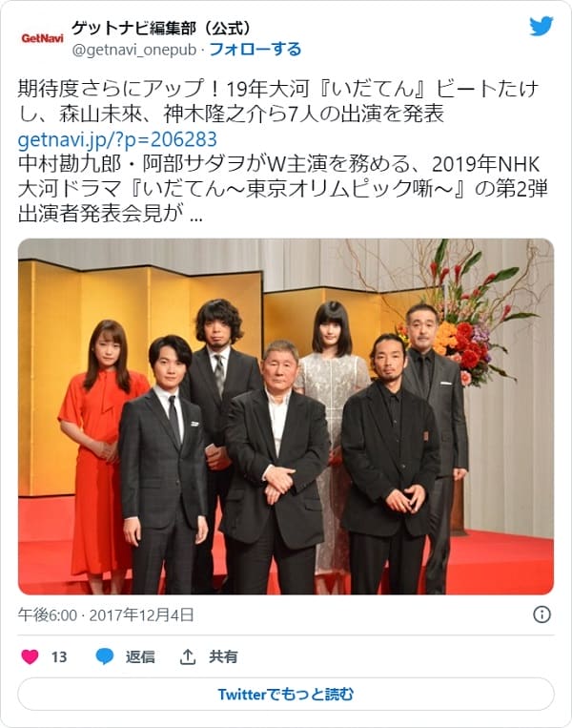This screenshot has height=728, width=572.
Task: Click the share upload arrow icon
Action: pos(188,656)
